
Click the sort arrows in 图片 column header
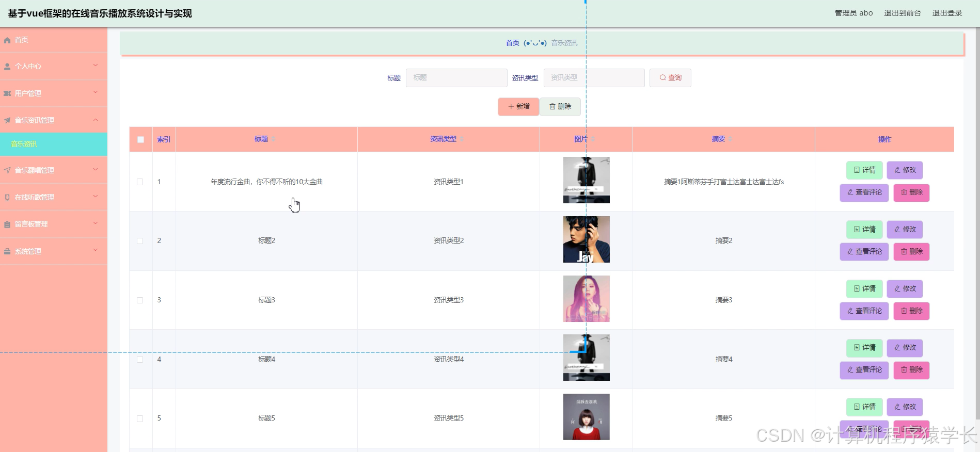593,139
